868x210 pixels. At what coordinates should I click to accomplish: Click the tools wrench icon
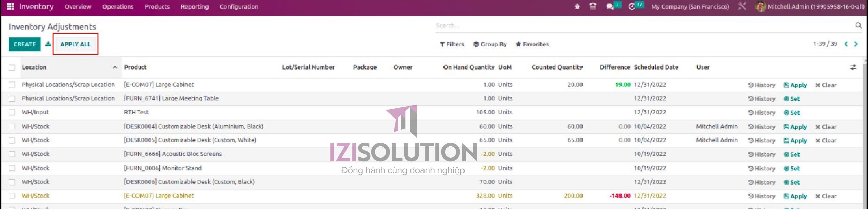pyautogui.click(x=742, y=6)
